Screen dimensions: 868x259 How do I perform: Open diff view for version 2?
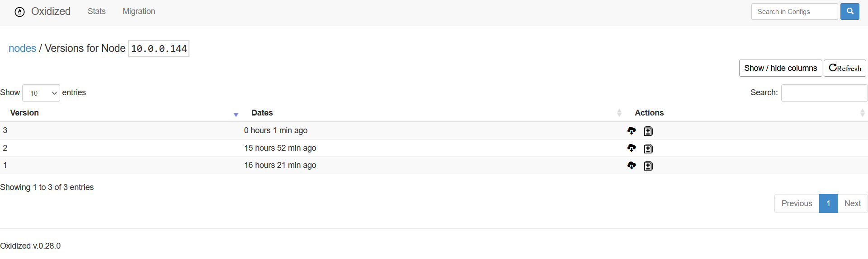coord(648,148)
